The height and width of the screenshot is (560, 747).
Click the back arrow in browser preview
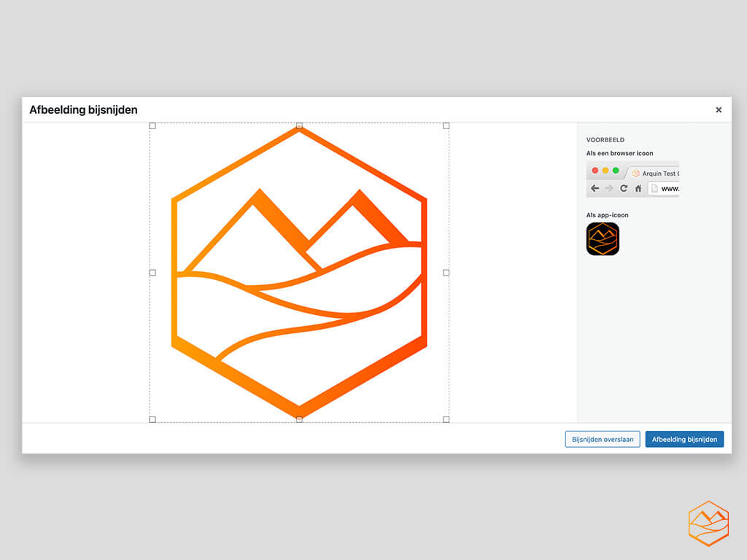tap(595, 188)
